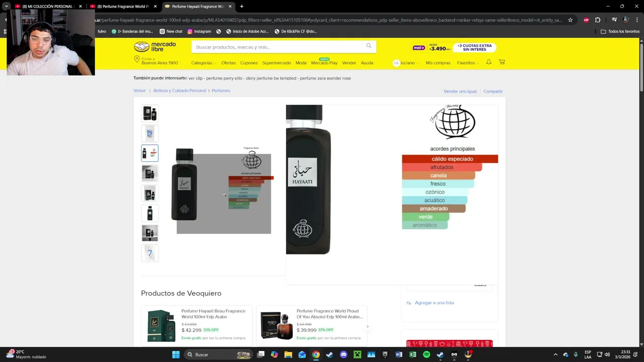Open the Perfumes breadcrumb

click(221, 90)
